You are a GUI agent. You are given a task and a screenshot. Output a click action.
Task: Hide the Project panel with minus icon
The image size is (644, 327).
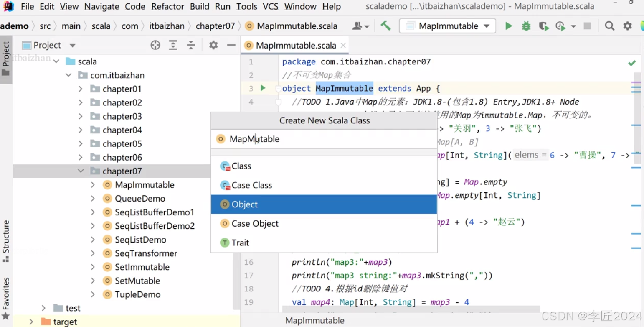click(x=231, y=45)
